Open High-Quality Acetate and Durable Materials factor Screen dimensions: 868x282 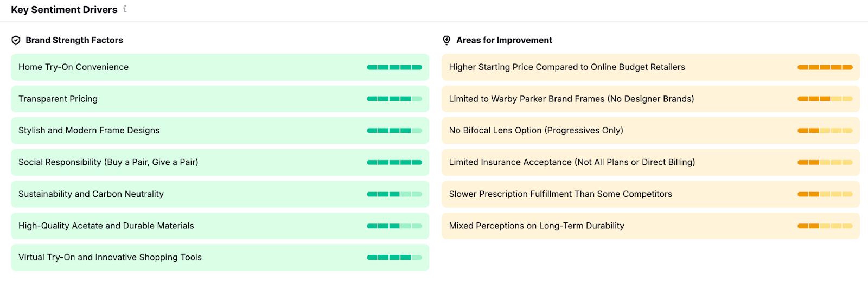point(106,226)
